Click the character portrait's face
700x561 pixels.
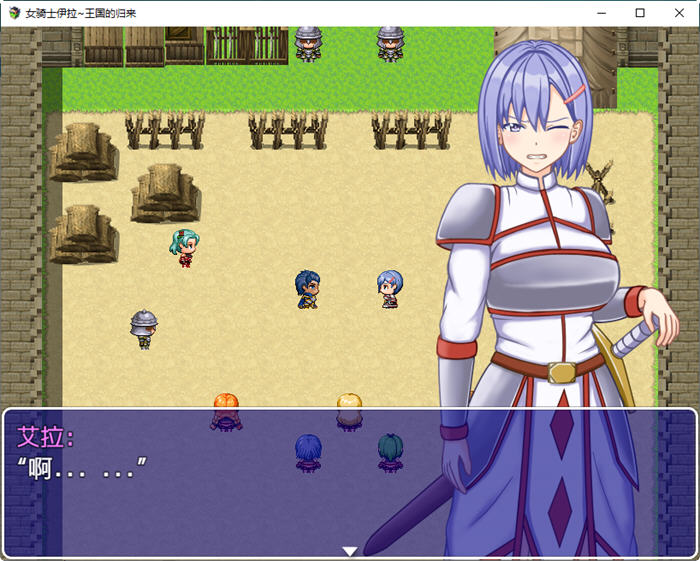click(x=538, y=136)
